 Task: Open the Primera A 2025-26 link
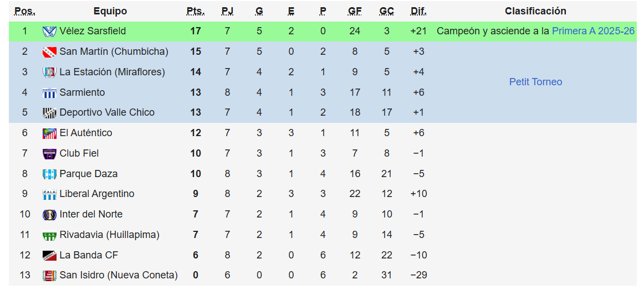(x=593, y=31)
